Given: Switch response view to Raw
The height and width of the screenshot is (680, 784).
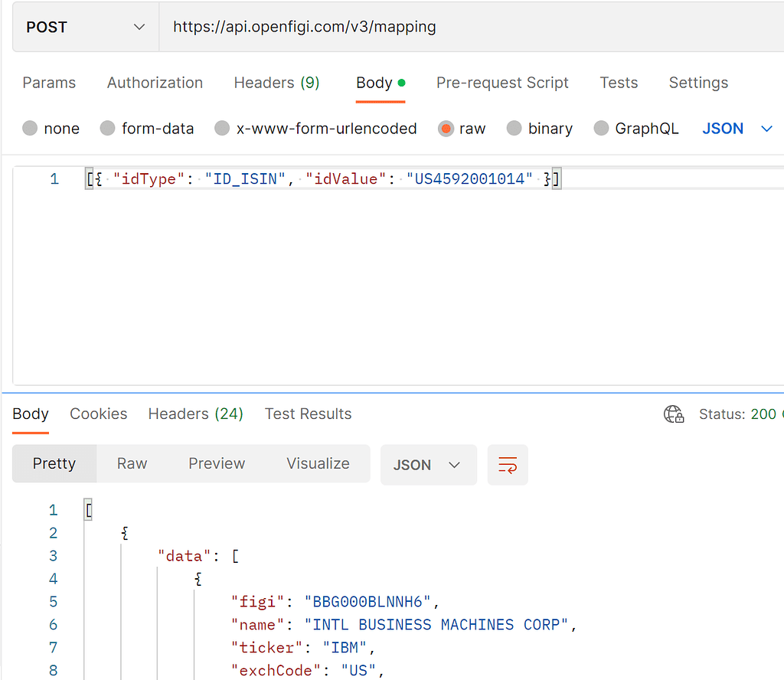Looking at the screenshot, I should (132, 464).
